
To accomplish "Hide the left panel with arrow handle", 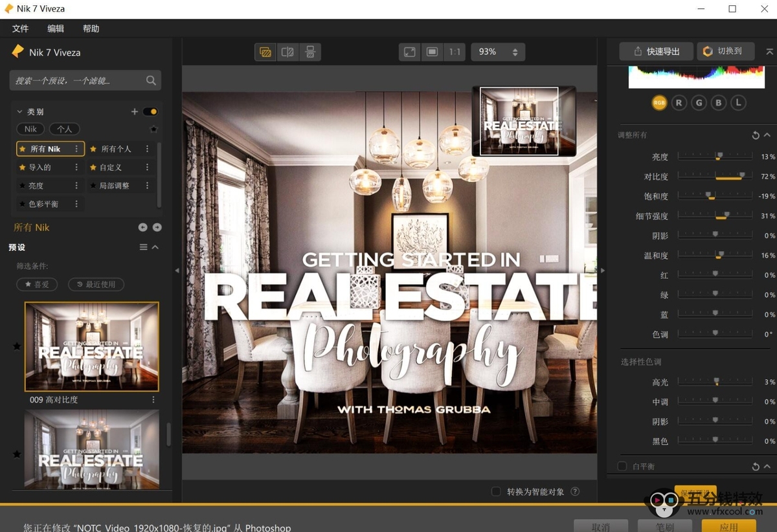I will [177, 271].
